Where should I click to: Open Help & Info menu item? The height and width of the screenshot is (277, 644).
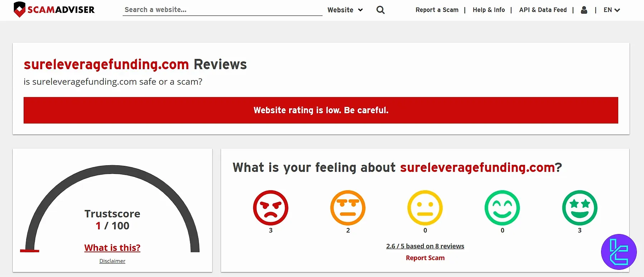click(x=489, y=10)
